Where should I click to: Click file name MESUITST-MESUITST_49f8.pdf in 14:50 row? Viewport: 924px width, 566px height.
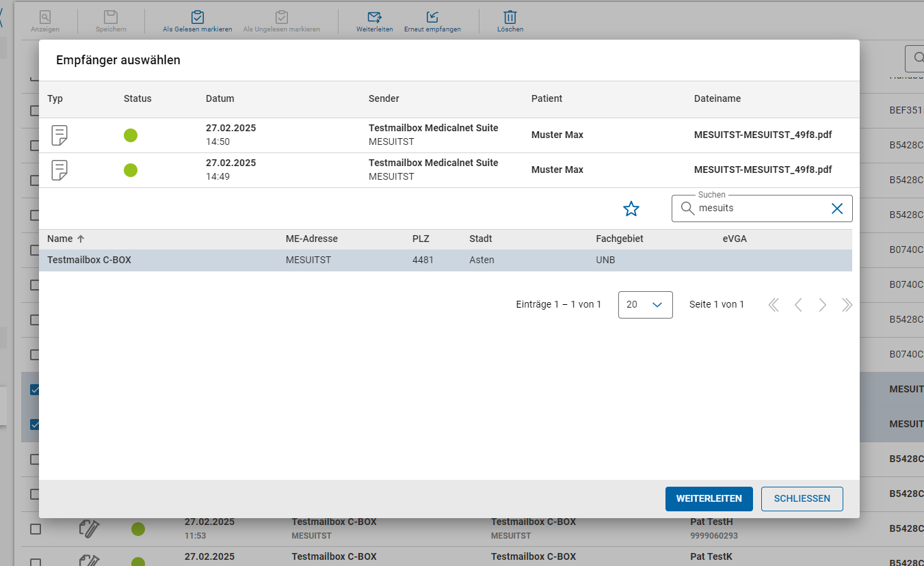(x=763, y=135)
